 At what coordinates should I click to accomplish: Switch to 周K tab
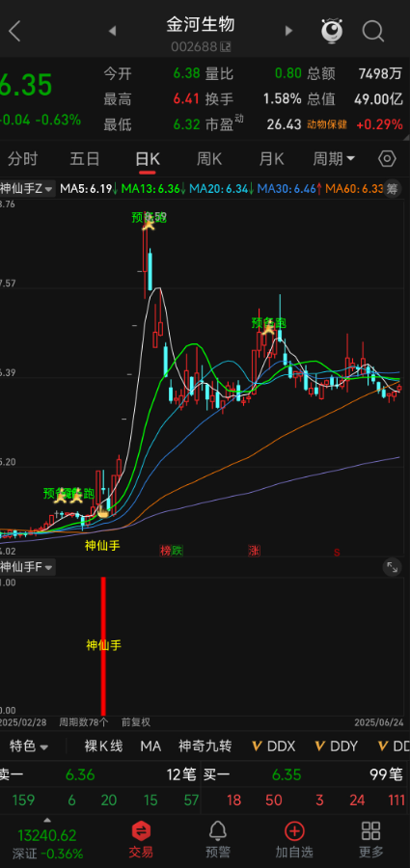click(209, 159)
